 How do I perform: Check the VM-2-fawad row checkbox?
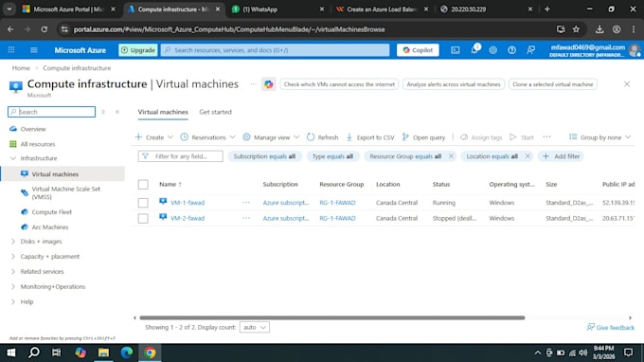(143, 218)
